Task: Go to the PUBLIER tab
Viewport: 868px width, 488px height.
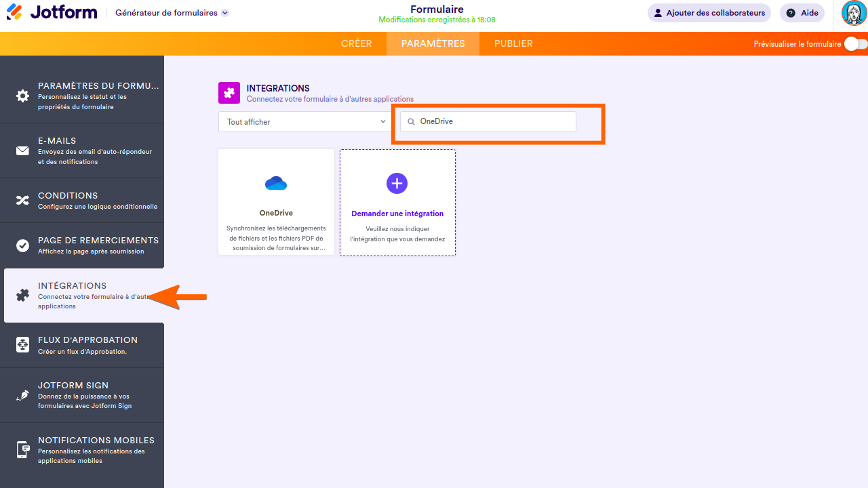Action: (x=513, y=43)
